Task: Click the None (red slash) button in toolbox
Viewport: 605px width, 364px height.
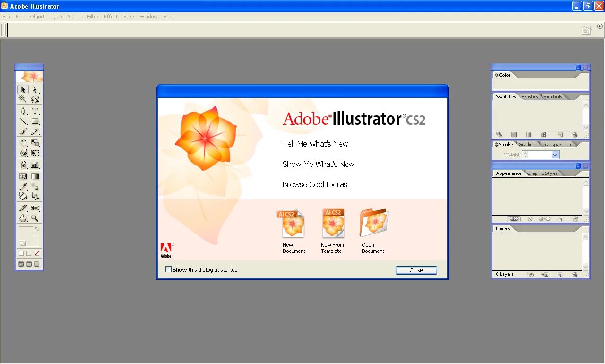Action: pyautogui.click(x=37, y=253)
